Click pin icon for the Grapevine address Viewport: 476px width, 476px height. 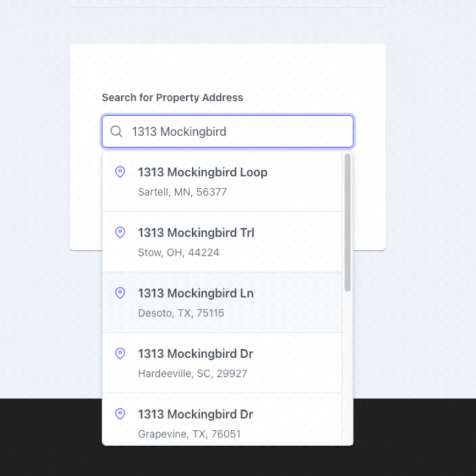click(120, 414)
